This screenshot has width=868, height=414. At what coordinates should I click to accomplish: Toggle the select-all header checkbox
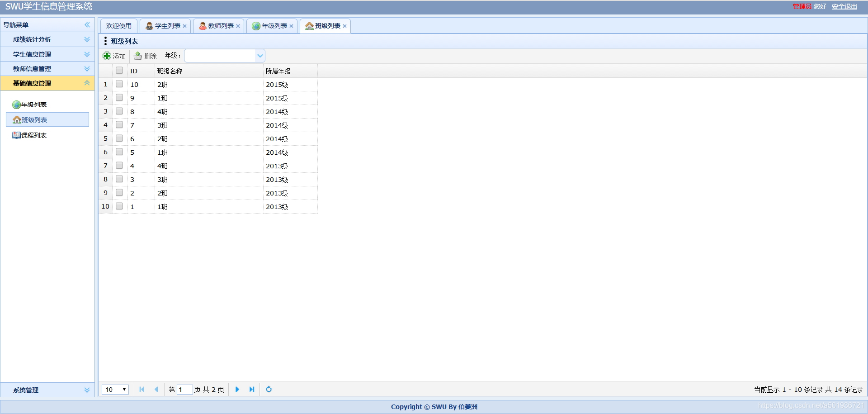(119, 70)
